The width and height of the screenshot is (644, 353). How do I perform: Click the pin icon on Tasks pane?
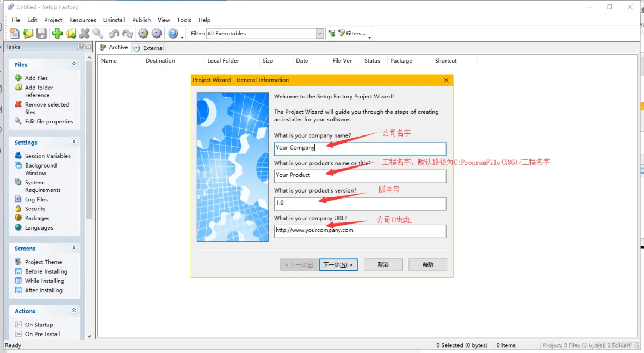[x=80, y=47]
